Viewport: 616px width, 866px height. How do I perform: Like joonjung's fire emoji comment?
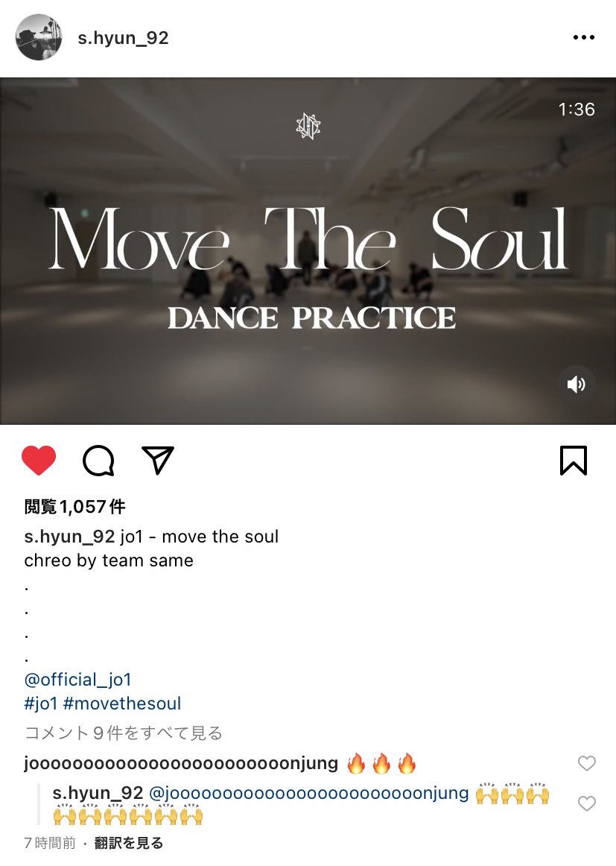[x=587, y=763]
